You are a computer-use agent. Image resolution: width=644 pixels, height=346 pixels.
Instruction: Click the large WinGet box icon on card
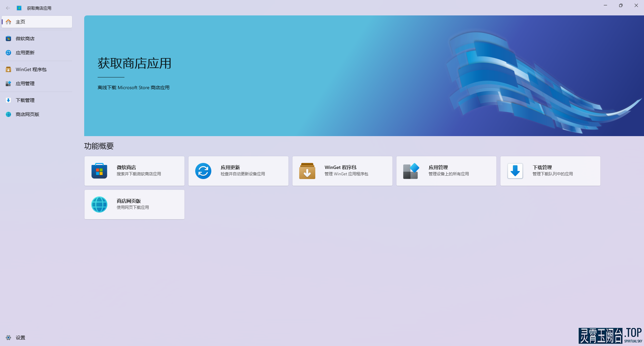[307, 171]
